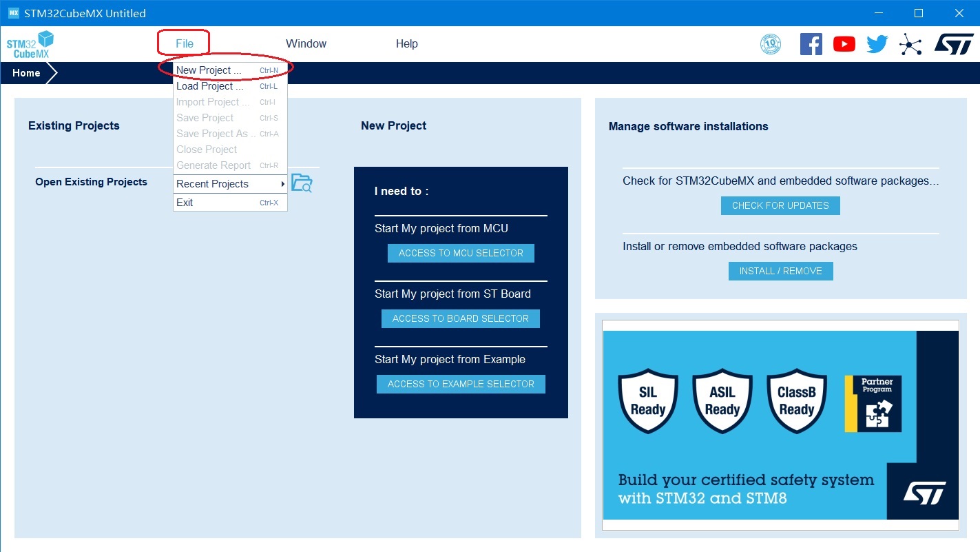This screenshot has width=980, height=552.
Task: Click the folder search icon for existing projects
Action: pyautogui.click(x=302, y=183)
